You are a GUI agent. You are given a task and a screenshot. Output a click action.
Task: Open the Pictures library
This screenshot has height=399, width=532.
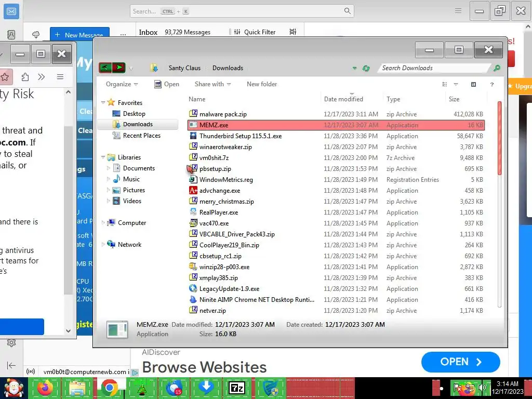pos(134,190)
